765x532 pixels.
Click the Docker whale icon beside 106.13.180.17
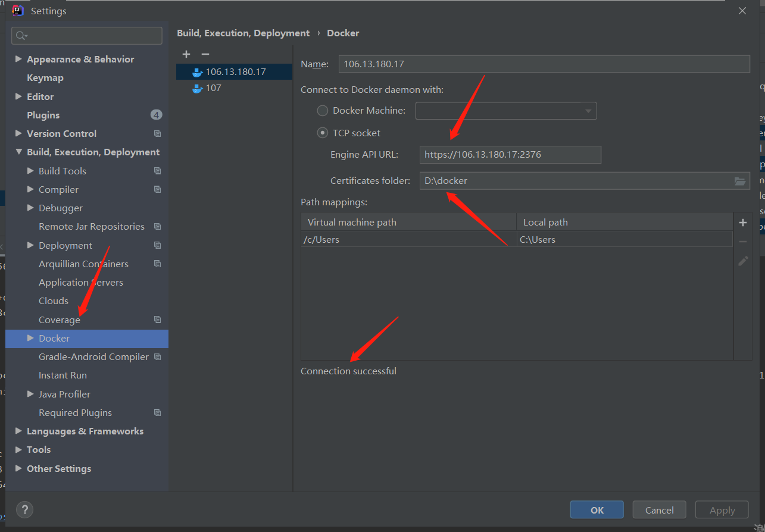(x=198, y=72)
